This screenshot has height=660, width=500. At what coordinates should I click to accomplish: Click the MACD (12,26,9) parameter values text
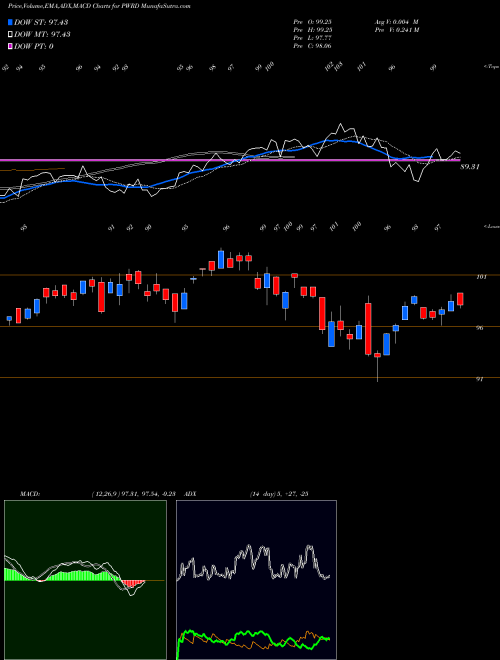pos(133,494)
